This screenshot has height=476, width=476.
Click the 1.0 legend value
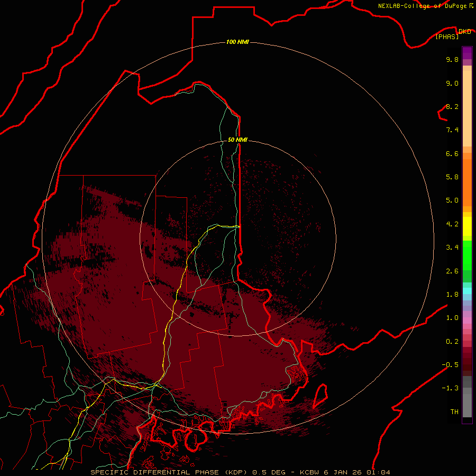[x=452, y=318]
